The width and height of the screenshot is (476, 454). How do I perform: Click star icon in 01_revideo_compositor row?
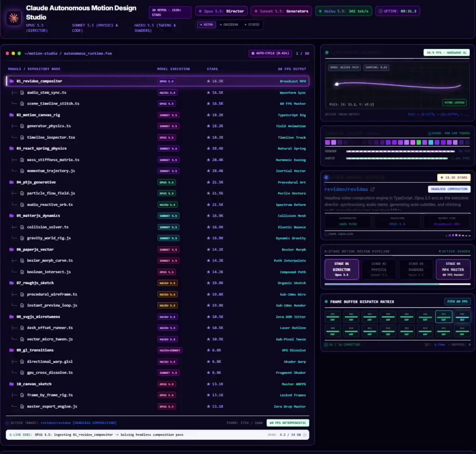209,81
